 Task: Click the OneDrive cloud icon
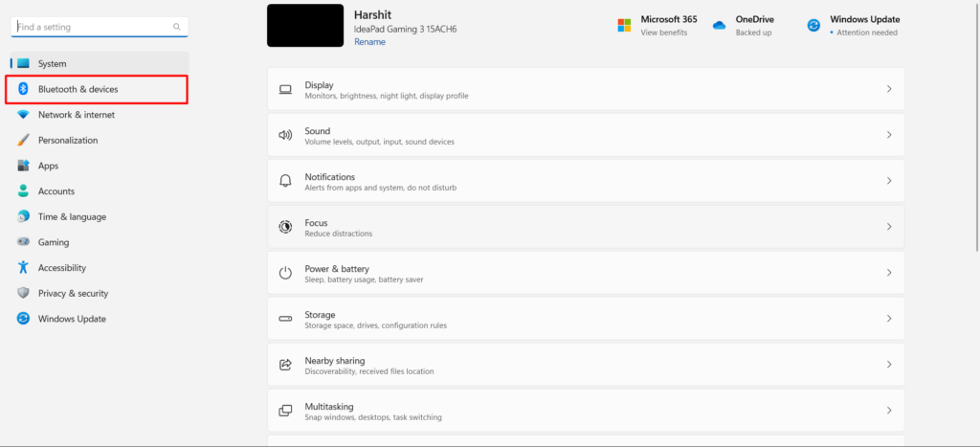coord(720,25)
